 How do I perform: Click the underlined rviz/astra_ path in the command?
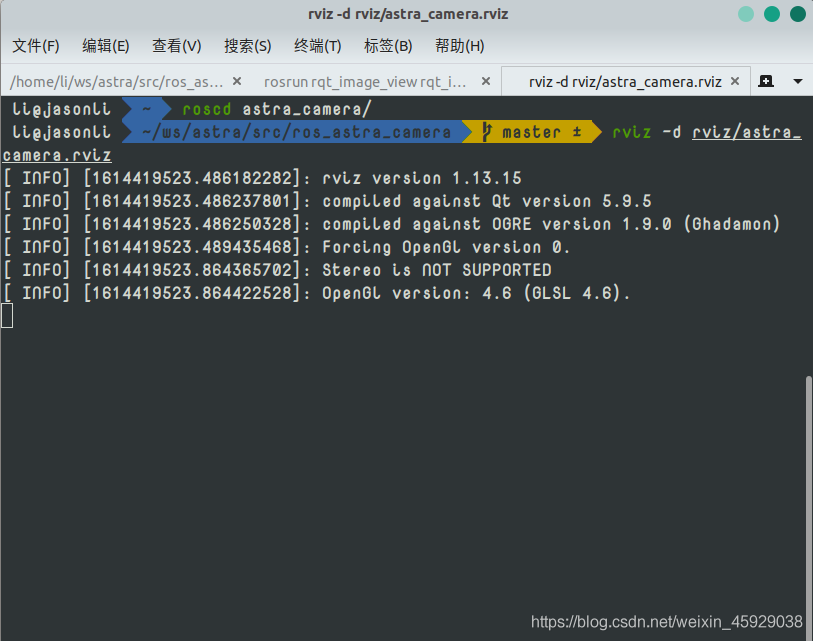(747, 132)
